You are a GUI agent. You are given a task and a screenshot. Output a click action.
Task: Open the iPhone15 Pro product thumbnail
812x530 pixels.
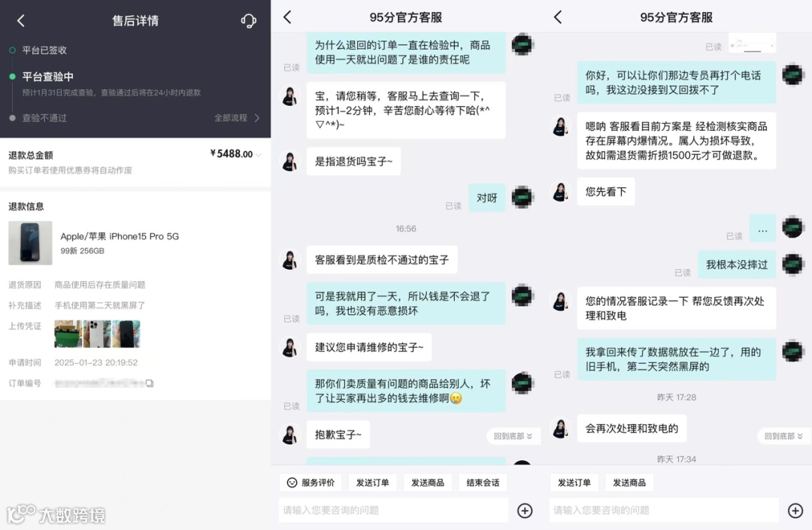tap(30, 243)
